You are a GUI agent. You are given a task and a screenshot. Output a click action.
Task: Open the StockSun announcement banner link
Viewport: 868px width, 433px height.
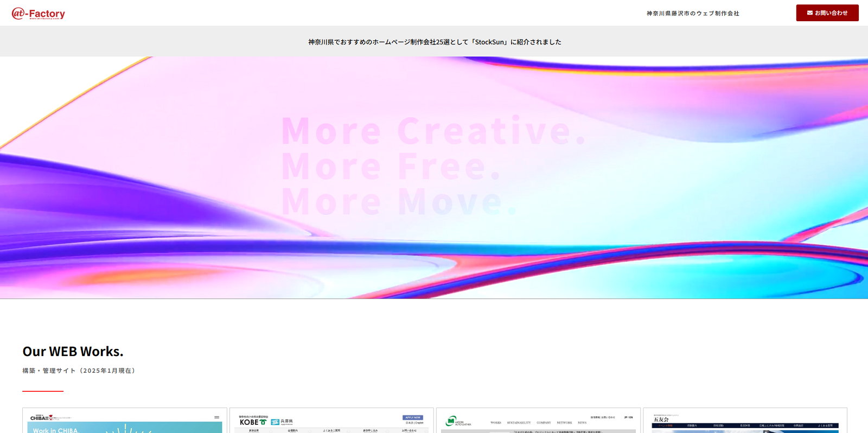pos(435,42)
